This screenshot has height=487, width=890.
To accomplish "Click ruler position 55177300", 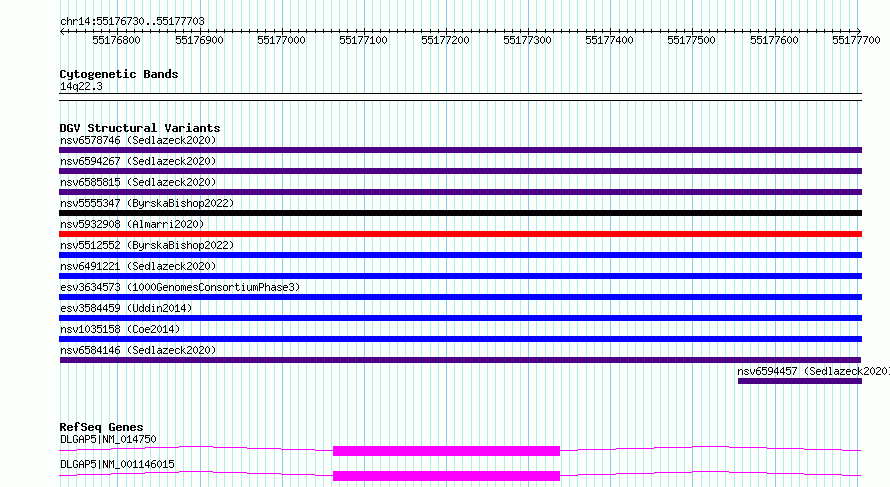I will coord(527,40).
